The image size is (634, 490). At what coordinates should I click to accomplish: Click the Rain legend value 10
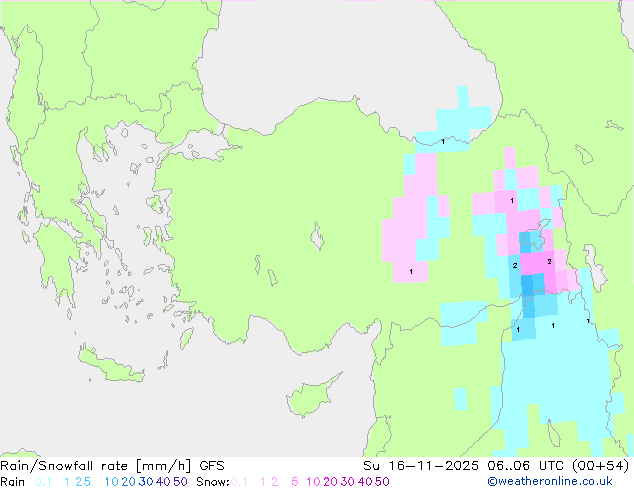112,482
